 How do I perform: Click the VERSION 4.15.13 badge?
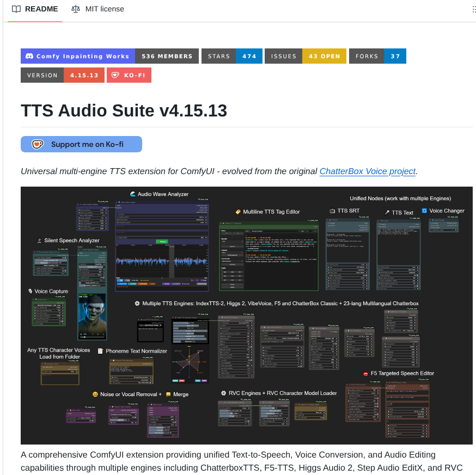click(63, 75)
